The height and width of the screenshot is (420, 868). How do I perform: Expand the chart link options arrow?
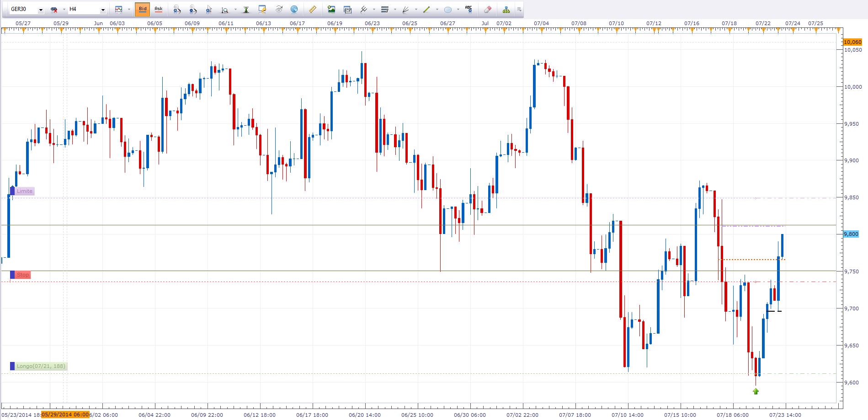64,10
